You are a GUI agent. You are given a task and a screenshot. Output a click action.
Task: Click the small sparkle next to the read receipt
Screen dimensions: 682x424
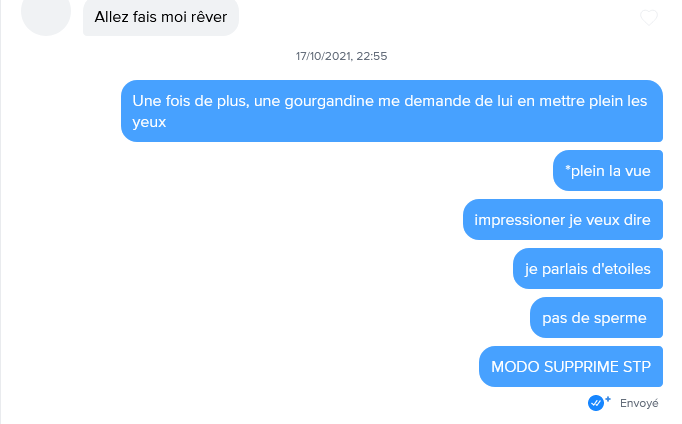tap(608, 399)
